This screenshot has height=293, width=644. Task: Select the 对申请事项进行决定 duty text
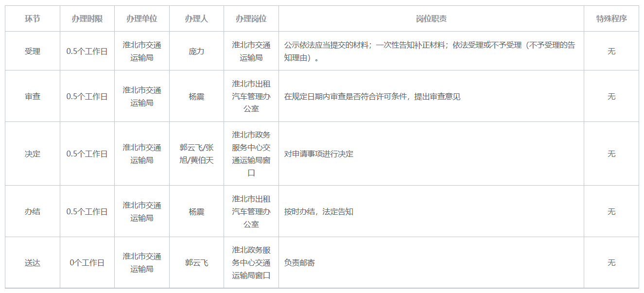pyautogui.click(x=319, y=154)
